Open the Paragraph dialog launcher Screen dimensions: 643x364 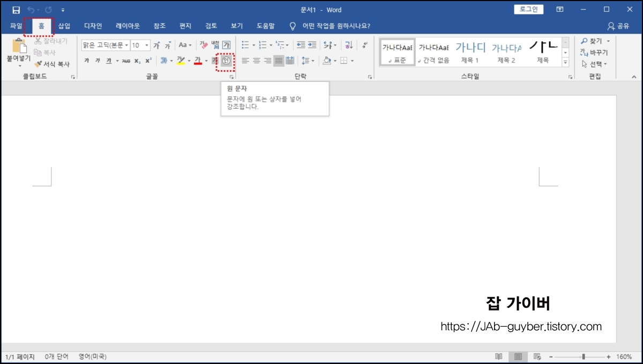click(370, 77)
